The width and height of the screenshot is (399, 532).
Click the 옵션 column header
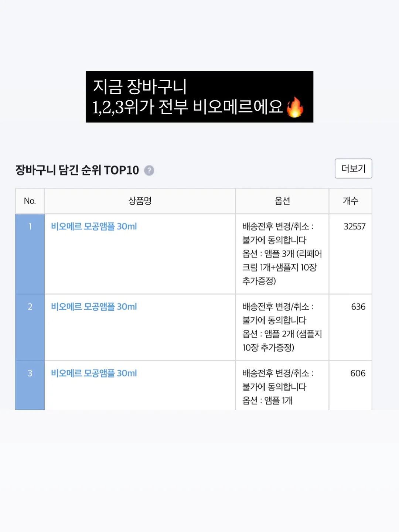coord(282,201)
